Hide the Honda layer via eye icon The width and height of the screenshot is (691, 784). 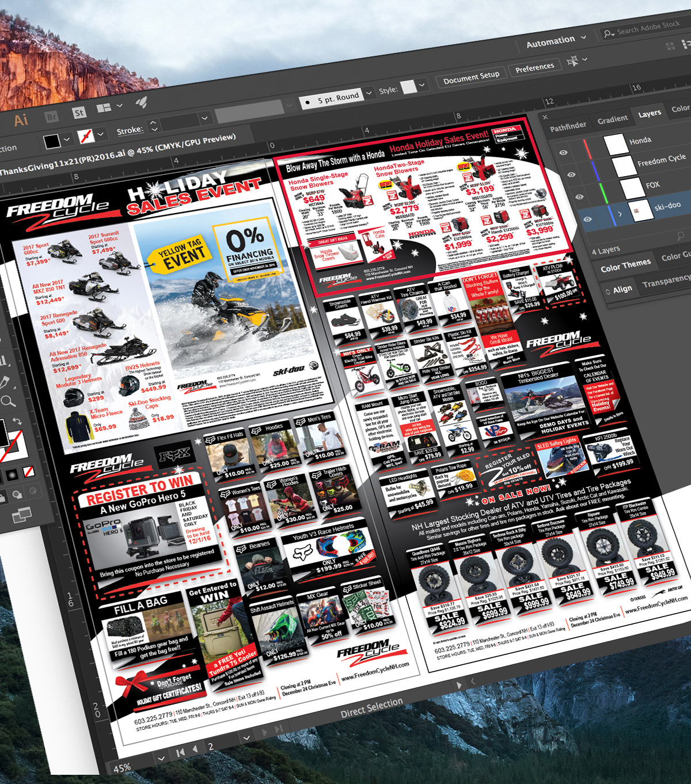pos(563,153)
